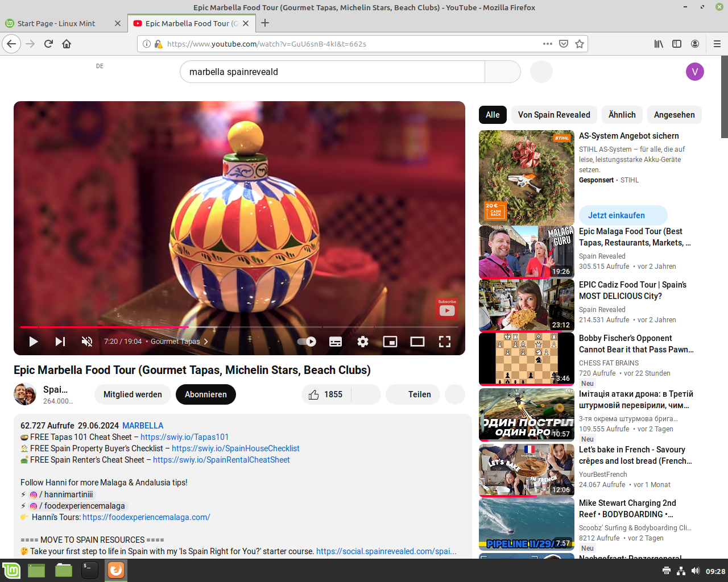Reload the page in Firefox
Viewport: 728px width, 582px height.
(x=48, y=44)
